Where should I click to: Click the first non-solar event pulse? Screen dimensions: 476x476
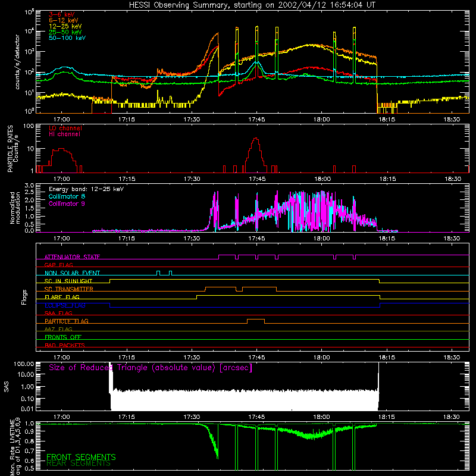click(158, 272)
